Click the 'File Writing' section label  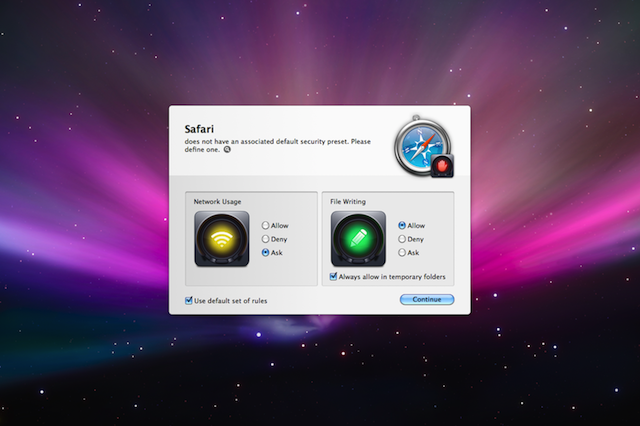[x=349, y=202]
